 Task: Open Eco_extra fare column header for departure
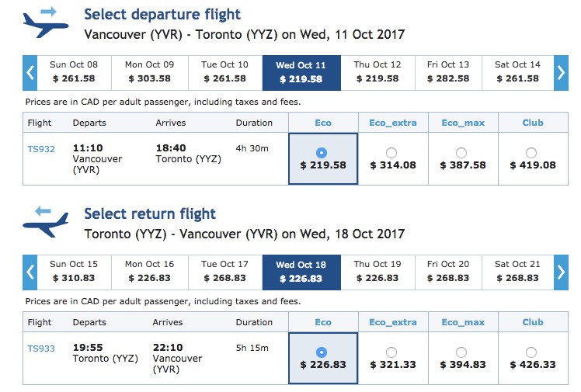393,123
